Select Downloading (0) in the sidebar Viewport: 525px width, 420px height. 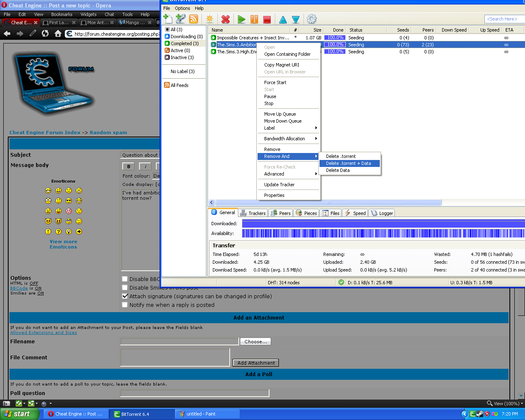[184, 37]
